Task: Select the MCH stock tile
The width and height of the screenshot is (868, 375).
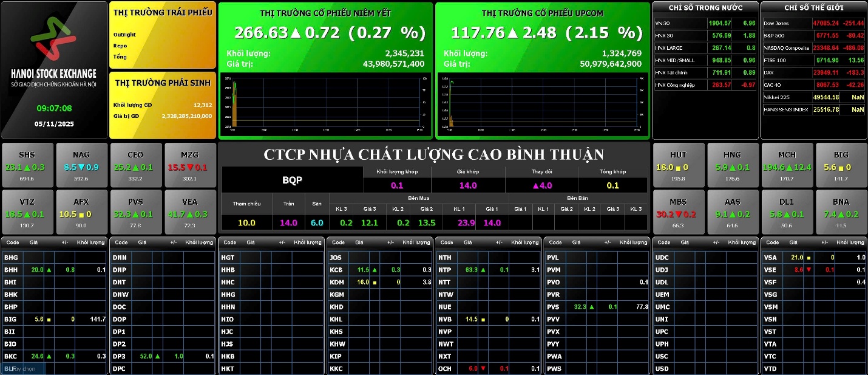Action: coord(786,165)
